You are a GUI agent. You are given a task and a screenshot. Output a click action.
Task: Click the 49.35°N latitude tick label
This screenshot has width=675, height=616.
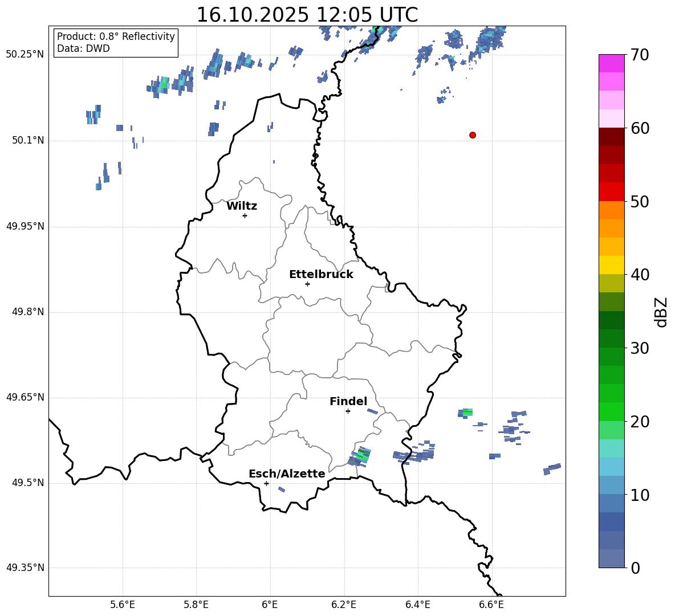pos(25,568)
